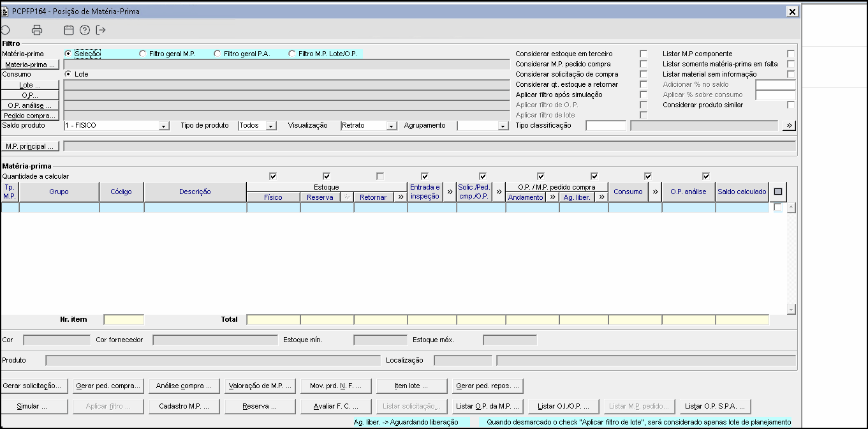Click the » button after Solic./Ped. cmp./O.P.
The image size is (868, 429).
pos(499,192)
